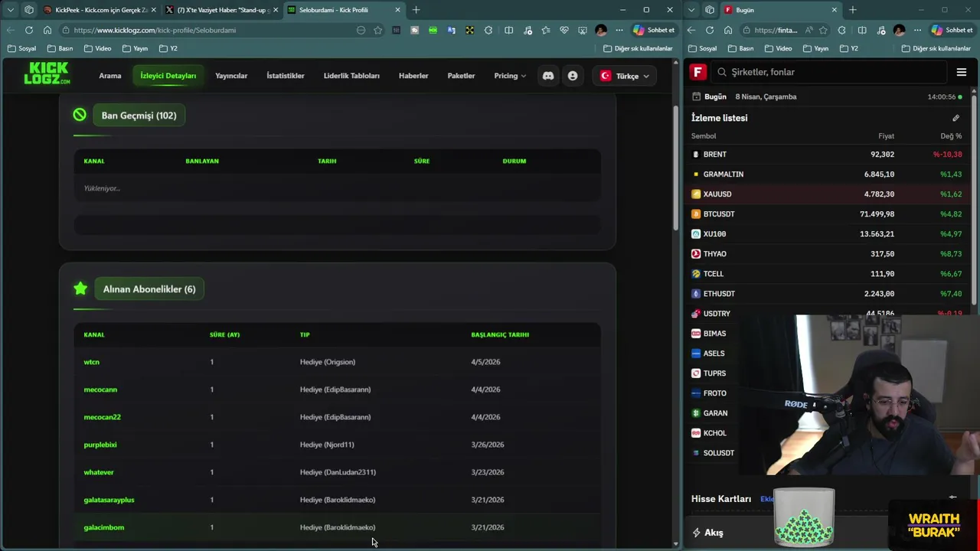Open the tab list chevron in the left browser
Image resolution: width=980 pixels, height=551 pixels.
click(x=10, y=10)
